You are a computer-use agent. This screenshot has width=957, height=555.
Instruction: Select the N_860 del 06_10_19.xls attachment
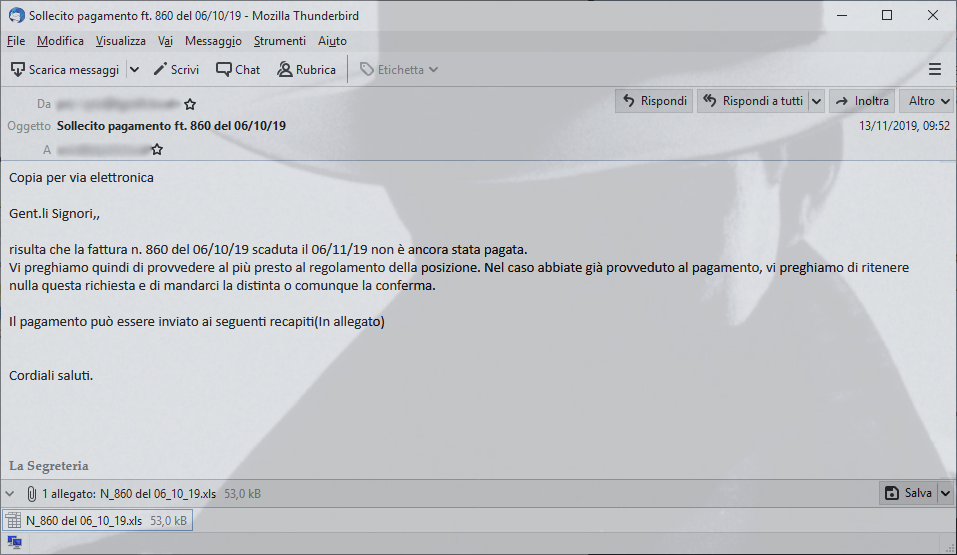click(x=98, y=521)
